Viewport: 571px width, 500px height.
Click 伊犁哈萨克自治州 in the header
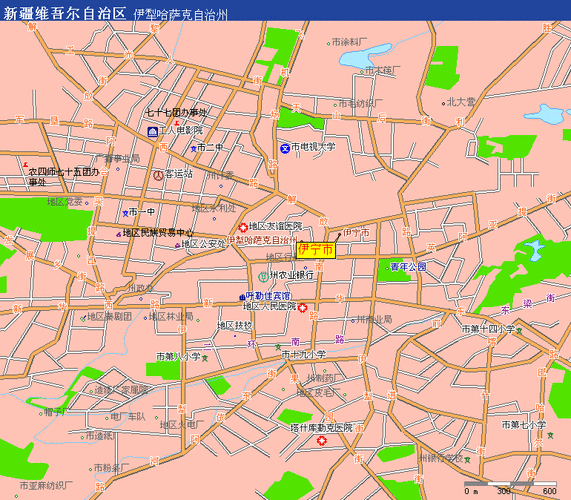pos(181,15)
